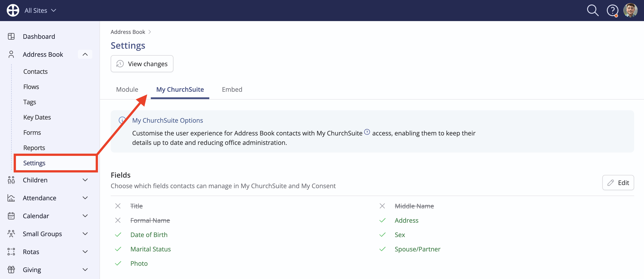
Task: Expand the Children section chevron
Action: click(x=85, y=180)
